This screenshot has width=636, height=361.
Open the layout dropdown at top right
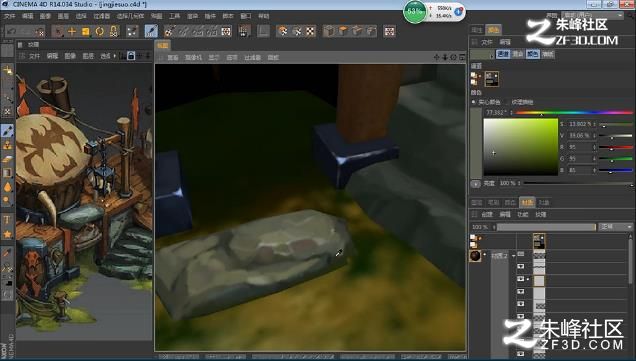593,15
